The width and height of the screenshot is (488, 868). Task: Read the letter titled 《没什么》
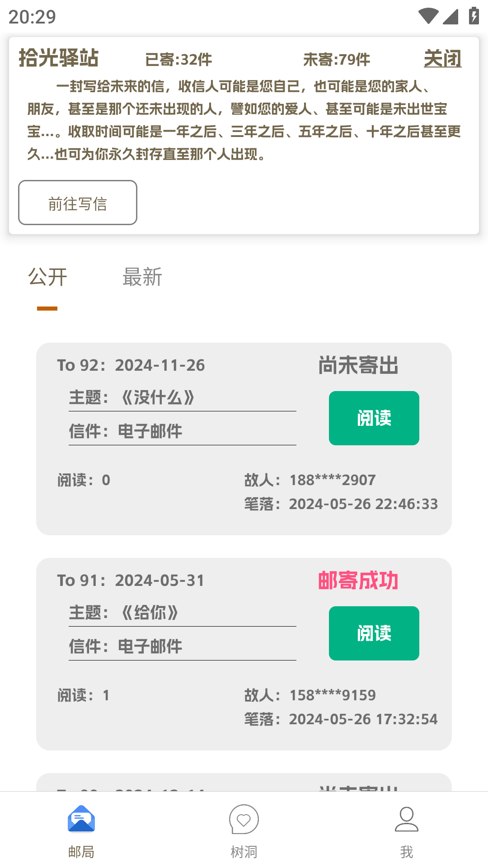(x=374, y=418)
